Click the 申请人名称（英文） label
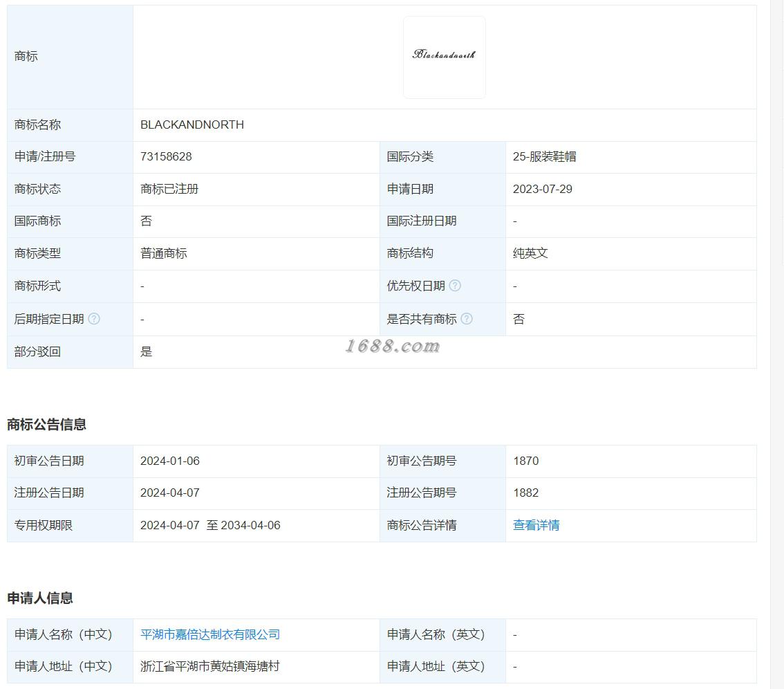Viewport: 784px width, 689px height. pos(436,634)
